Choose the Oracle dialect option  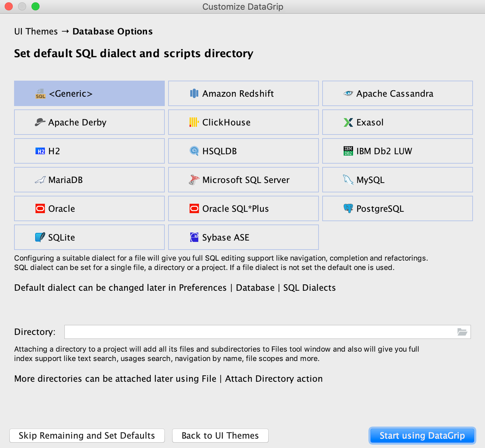coord(89,208)
